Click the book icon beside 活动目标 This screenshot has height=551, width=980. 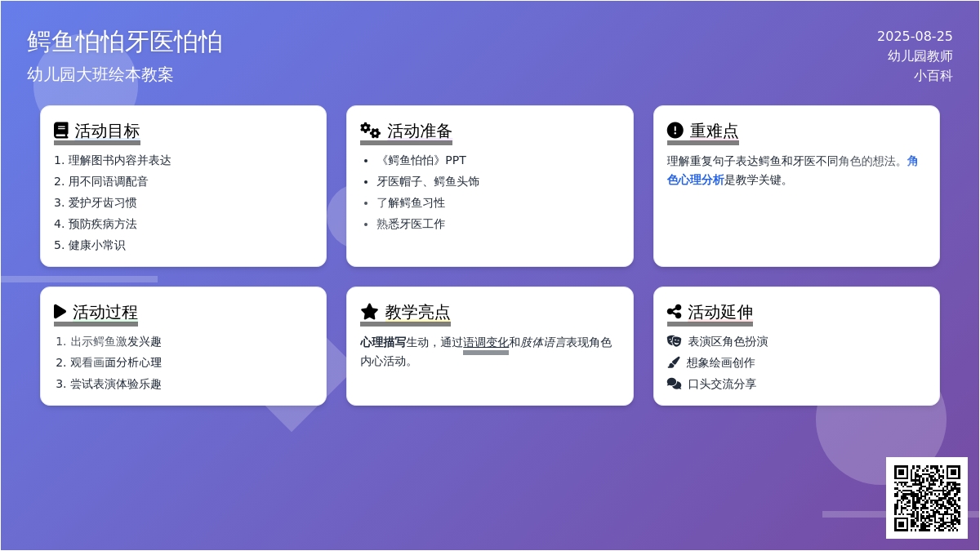60,131
